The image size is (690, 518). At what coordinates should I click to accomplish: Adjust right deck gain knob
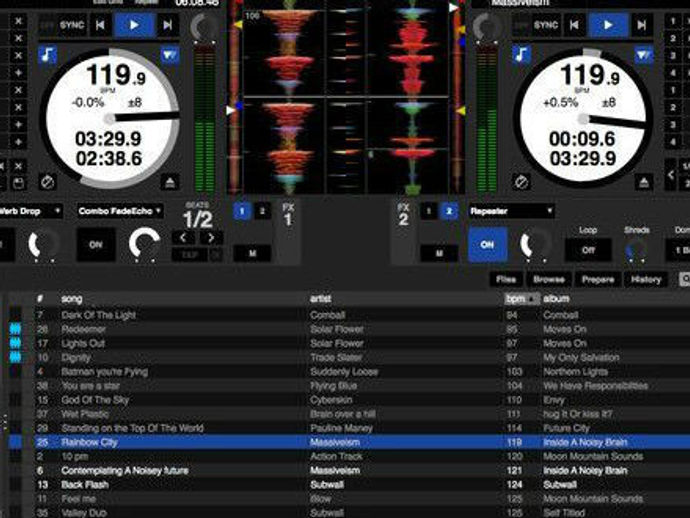[486, 28]
